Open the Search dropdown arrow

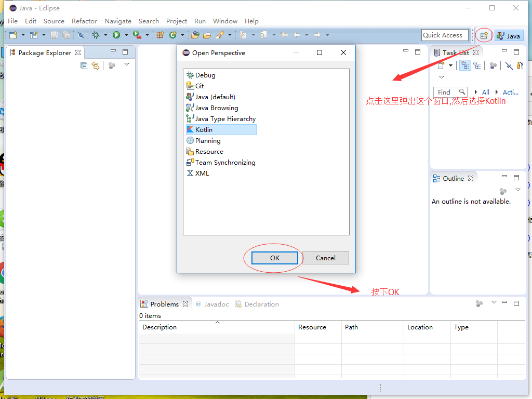tap(230, 35)
